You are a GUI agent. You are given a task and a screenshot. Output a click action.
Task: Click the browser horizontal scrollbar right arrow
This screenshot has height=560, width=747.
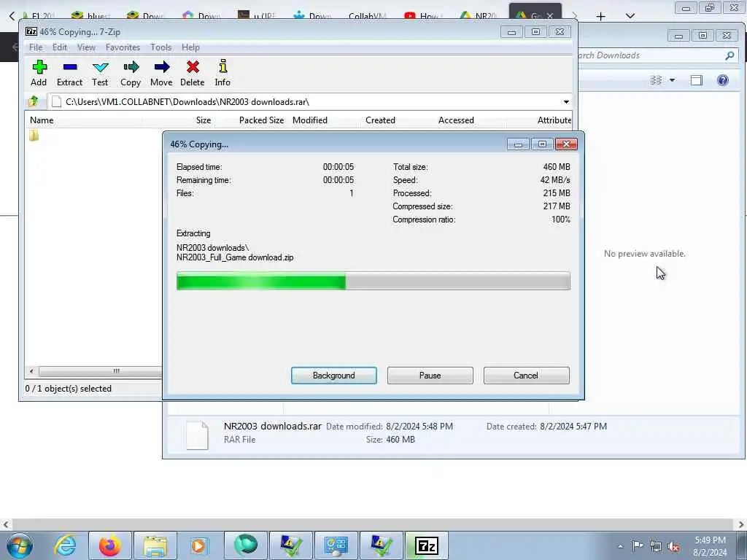(741, 524)
